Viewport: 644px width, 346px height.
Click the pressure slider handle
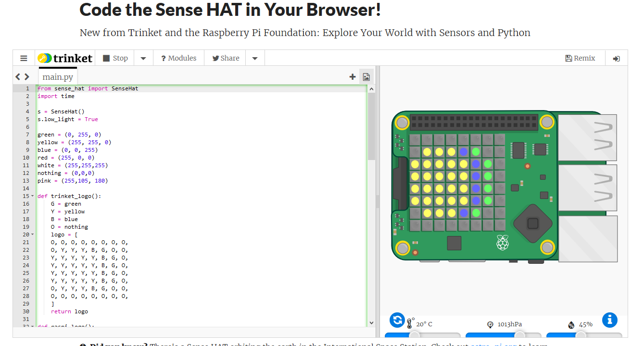pyautogui.click(x=520, y=335)
